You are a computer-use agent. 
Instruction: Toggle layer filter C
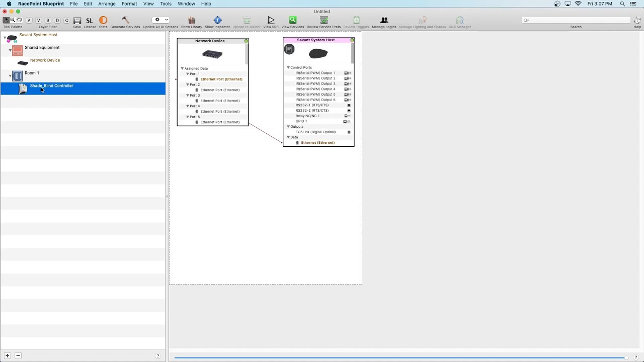[x=66, y=20]
